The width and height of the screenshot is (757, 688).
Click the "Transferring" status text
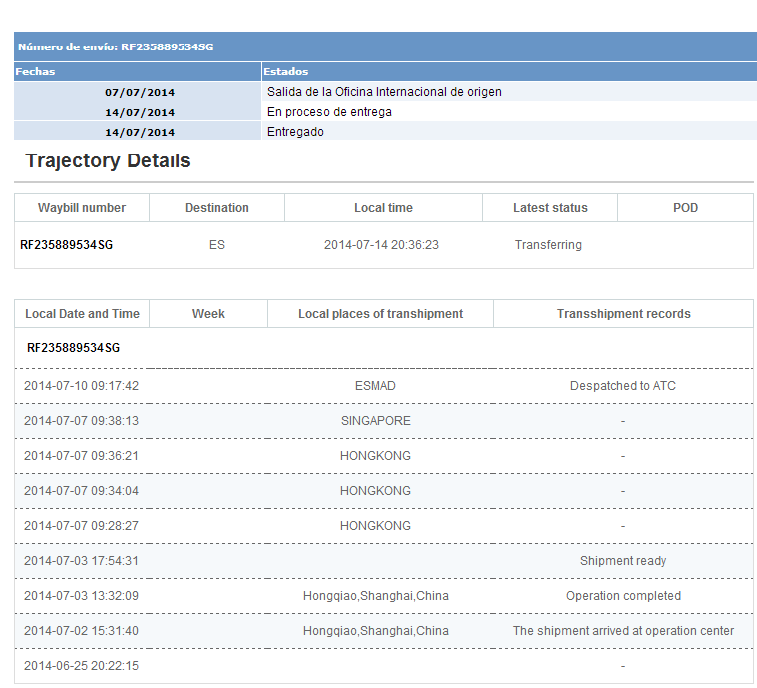pyautogui.click(x=548, y=245)
